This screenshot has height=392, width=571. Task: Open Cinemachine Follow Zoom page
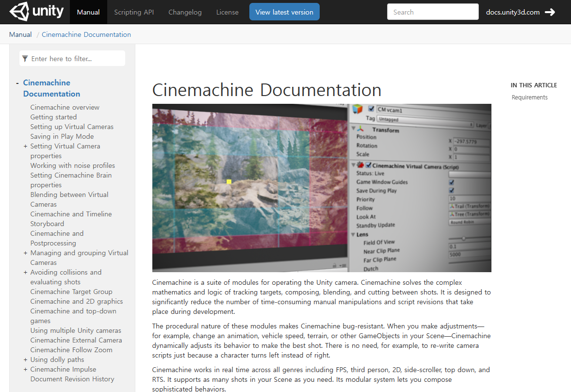tap(71, 350)
